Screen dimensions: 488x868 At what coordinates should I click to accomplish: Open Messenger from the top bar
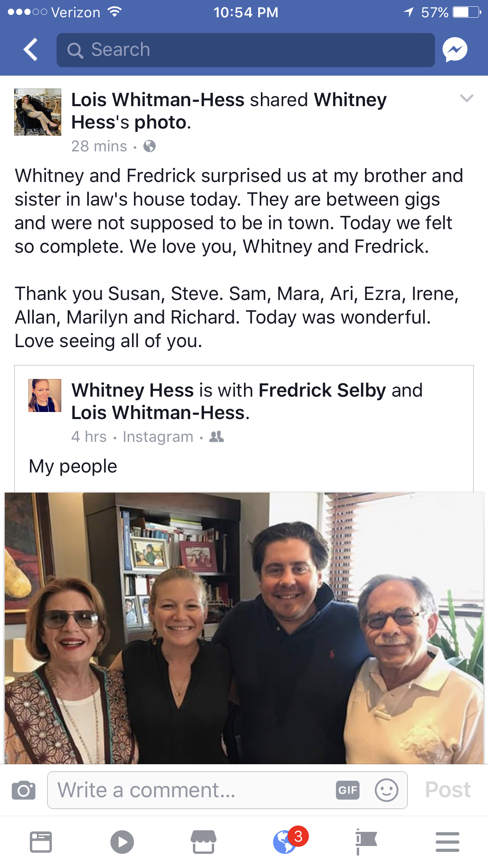pyautogui.click(x=455, y=50)
